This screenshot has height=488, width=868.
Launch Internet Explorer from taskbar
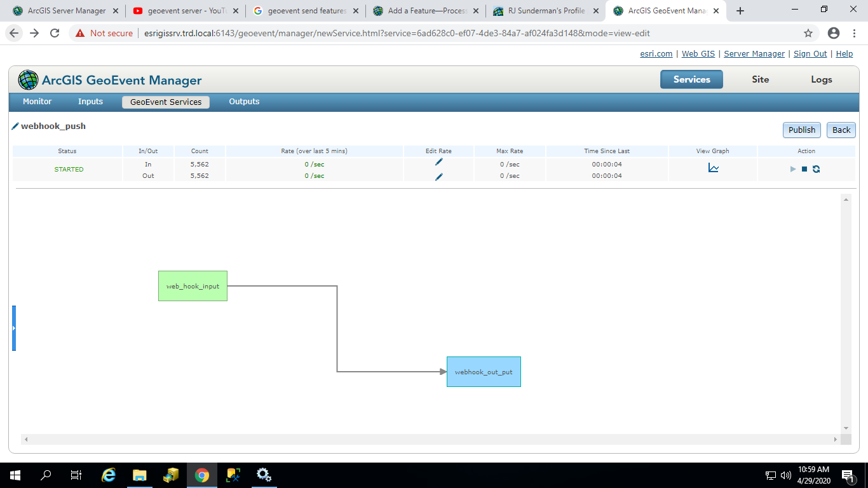(109, 475)
